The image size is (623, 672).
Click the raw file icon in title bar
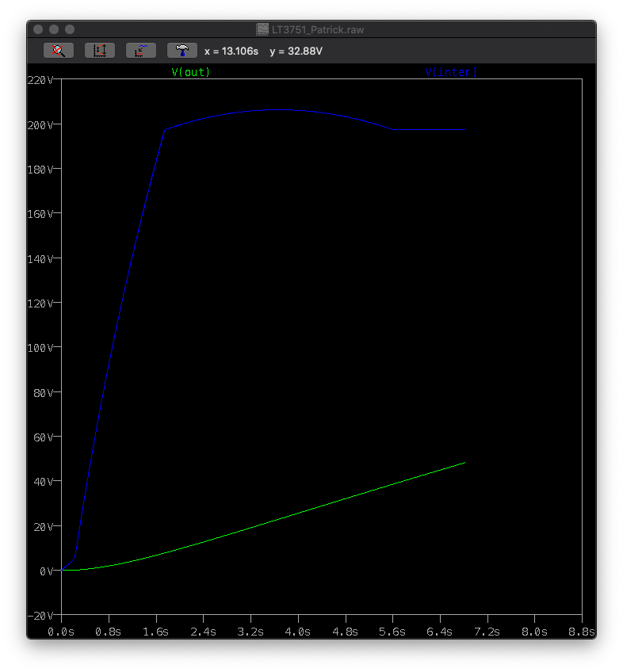pyautogui.click(x=262, y=29)
